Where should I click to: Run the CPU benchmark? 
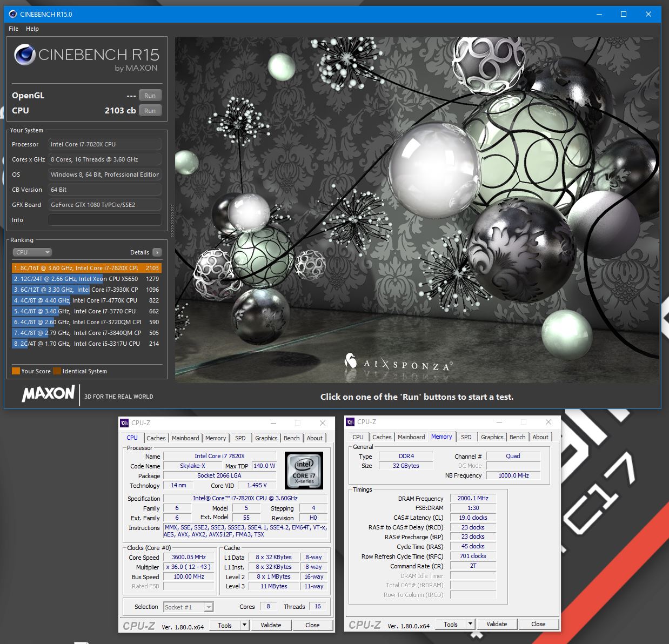click(x=150, y=111)
